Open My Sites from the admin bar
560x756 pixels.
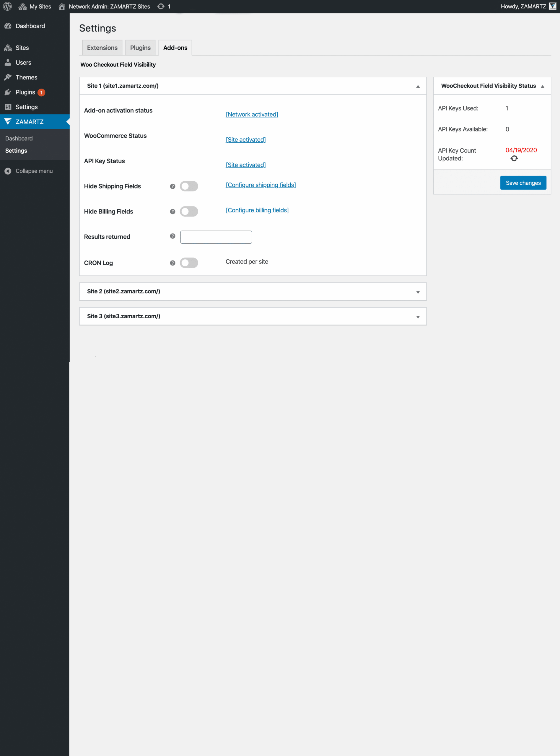[37, 6]
